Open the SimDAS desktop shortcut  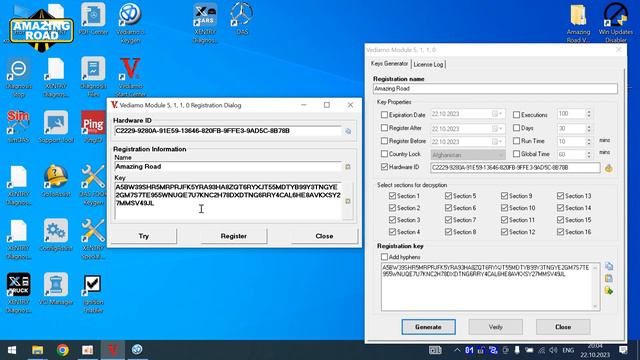coord(18,127)
